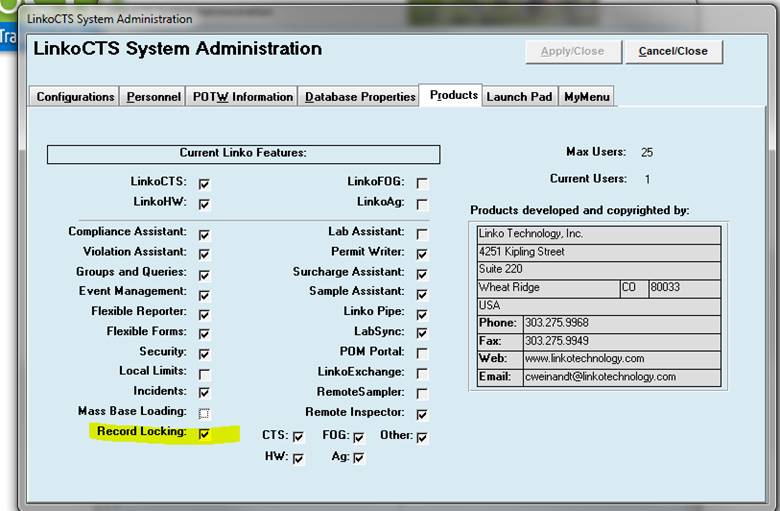This screenshot has height=511, width=780.
Task: Toggle the Incidents checkbox
Action: [x=204, y=393]
